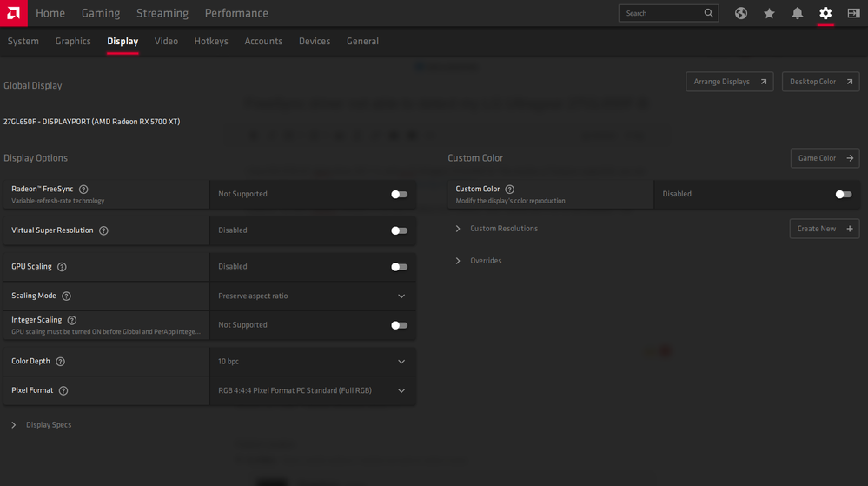Go to Gaming tab
This screenshot has height=486, width=868.
[x=101, y=13]
